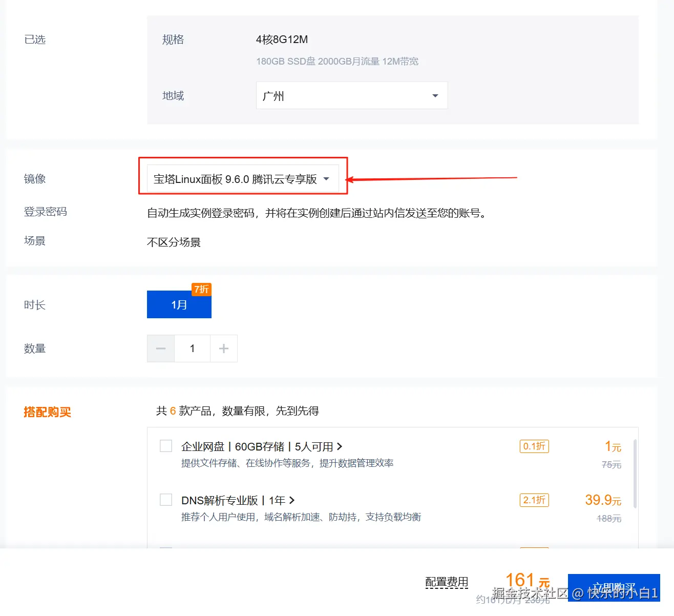
Task: Click the 立即购买 buy now button
Action: pyautogui.click(x=614, y=588)
